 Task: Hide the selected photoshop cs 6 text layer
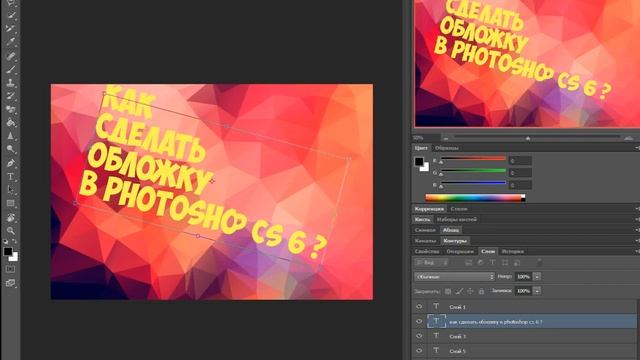point(419,322)
